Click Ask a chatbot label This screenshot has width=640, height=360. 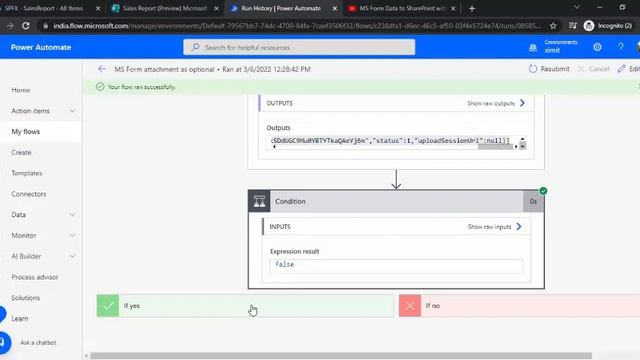38,342
